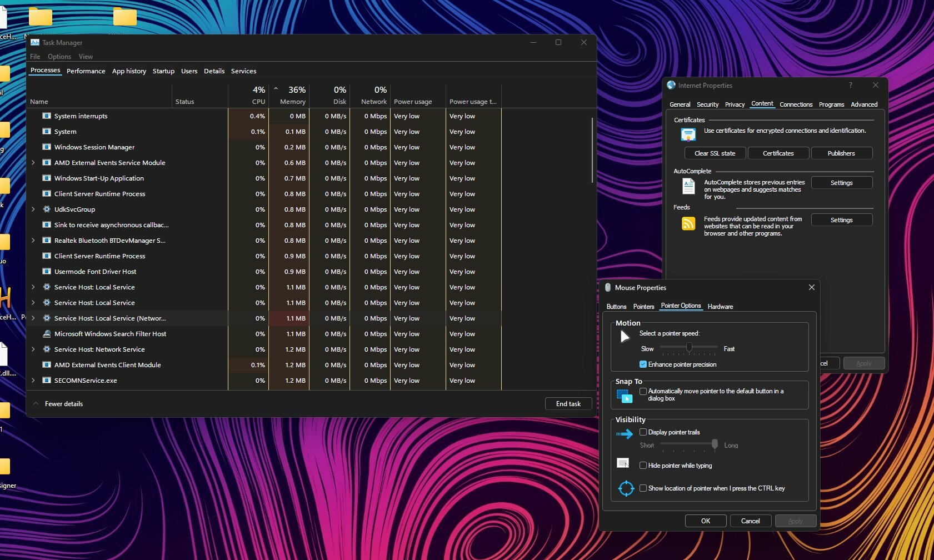Click the Publishers button

click(841, 153)
